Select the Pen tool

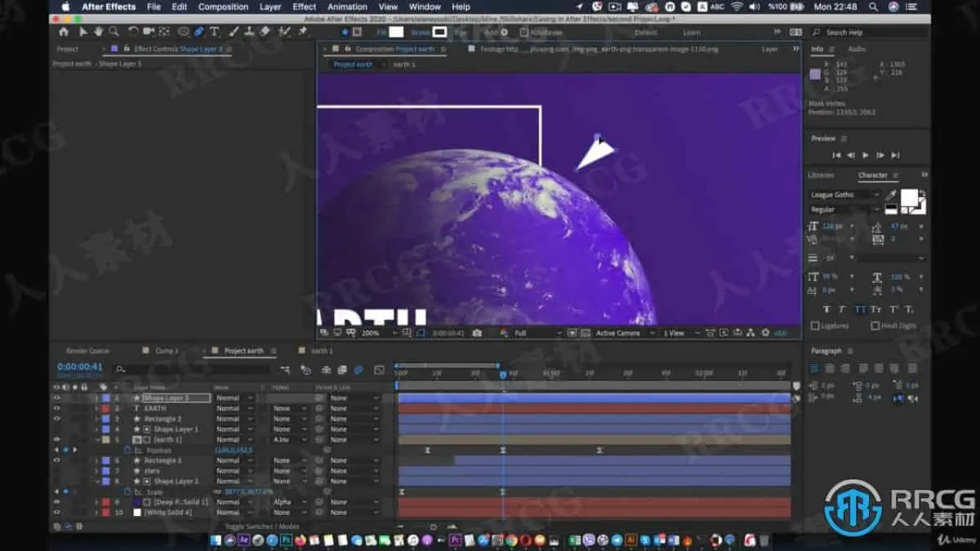pos(199,32)
